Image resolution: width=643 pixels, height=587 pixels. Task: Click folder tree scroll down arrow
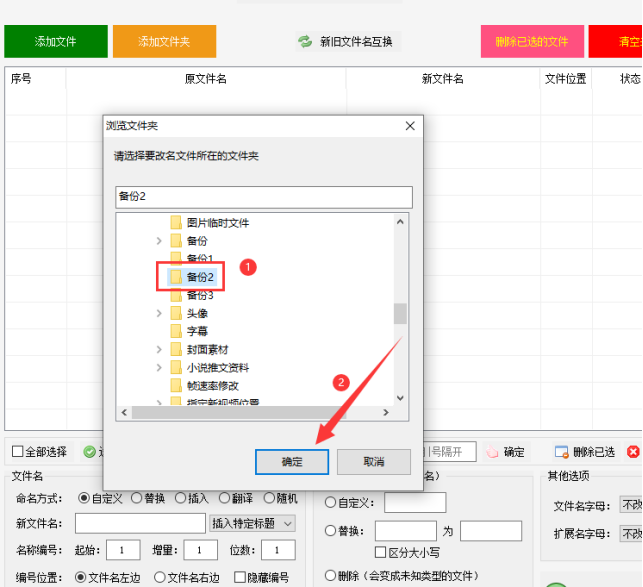pyautogui.click(x=401, y=398)
